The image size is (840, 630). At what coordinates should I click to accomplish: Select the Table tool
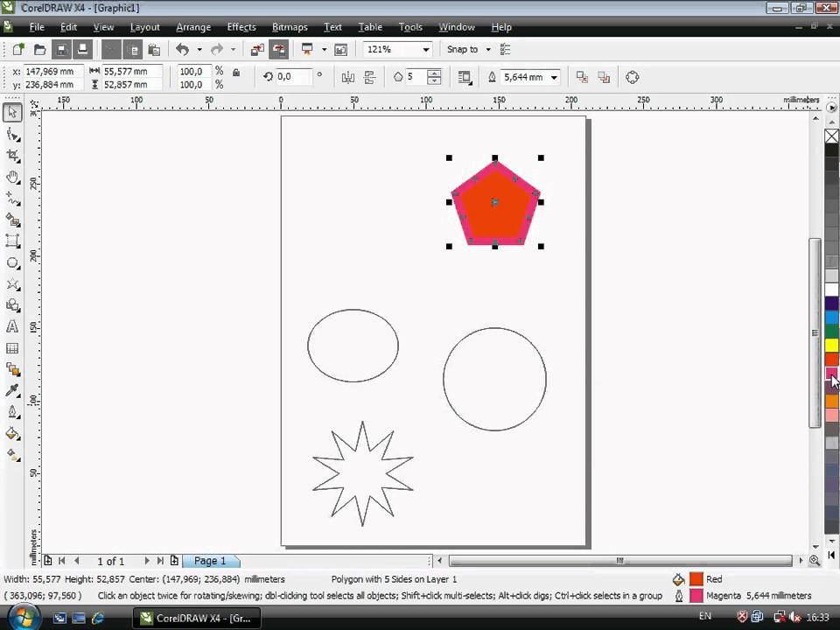[12, 348]
